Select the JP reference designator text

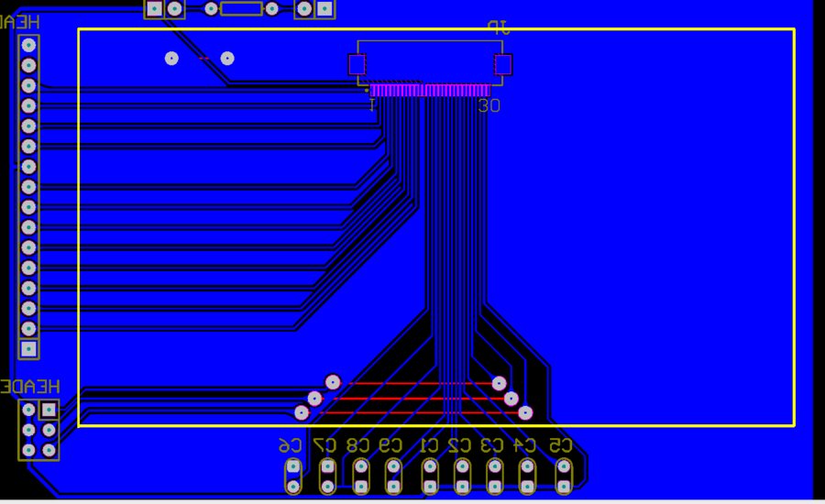click(499, 28)
